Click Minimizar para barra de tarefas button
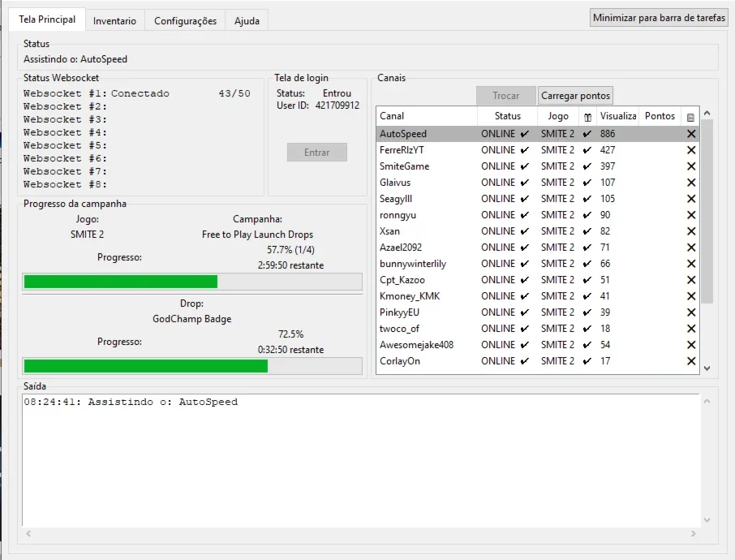Screen dimensions: 735x560 coord(659,18)
